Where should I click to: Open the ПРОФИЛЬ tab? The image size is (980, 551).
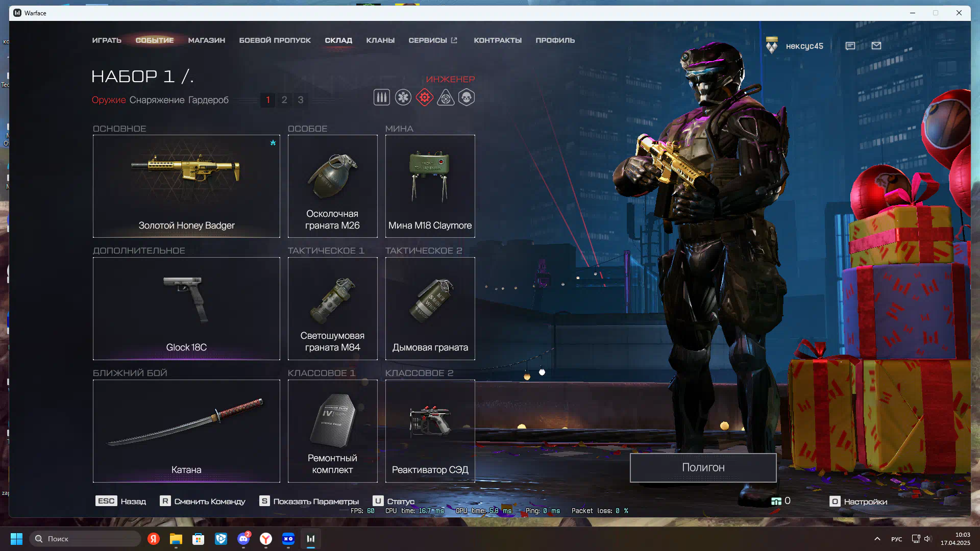[555, 40]
